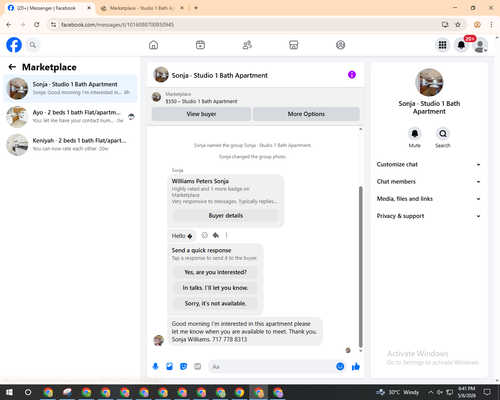
Task: Open a new browser tab
Action: [196, 8]
